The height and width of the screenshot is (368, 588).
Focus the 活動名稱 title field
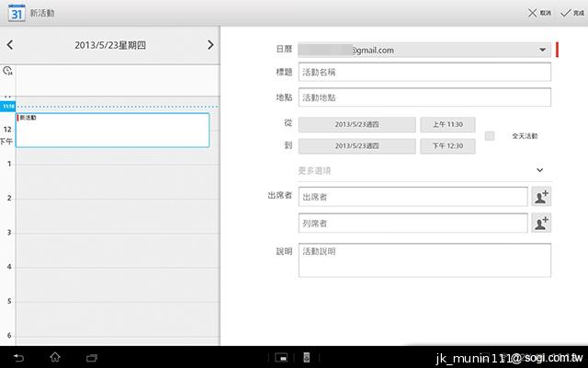(x=424, y=72)
